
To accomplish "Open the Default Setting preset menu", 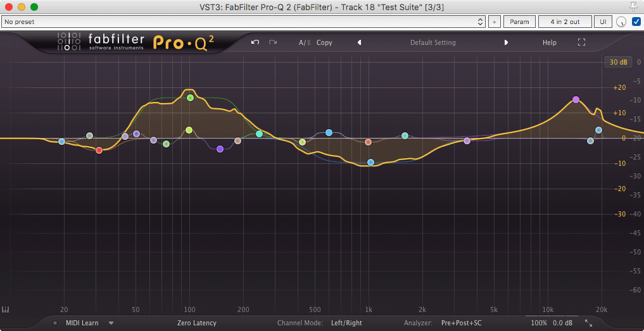I will coord(433,42).
